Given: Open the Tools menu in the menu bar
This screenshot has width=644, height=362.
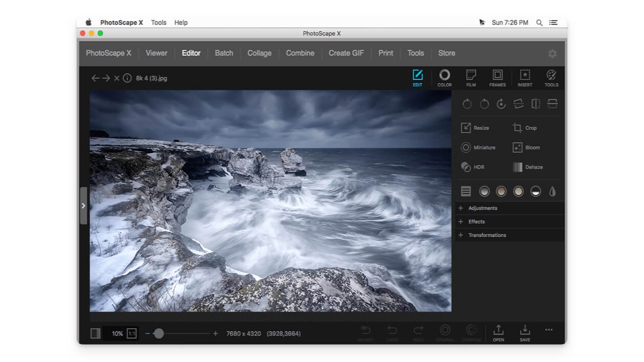Looking at the screenshot, I should point(159,22).
